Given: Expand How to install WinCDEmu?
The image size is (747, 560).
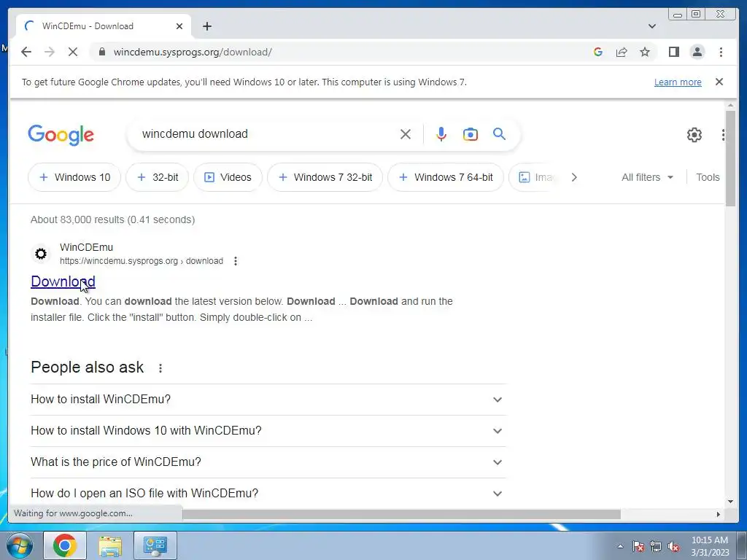Looking at the screenshot, I should (268, 399).
